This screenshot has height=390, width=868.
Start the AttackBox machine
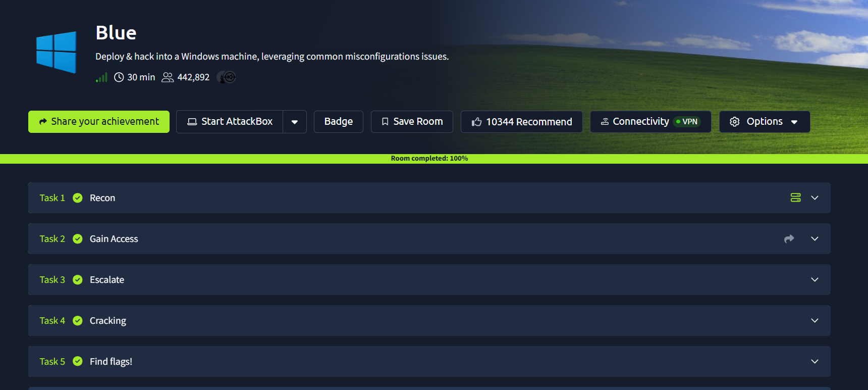(x=230, y=122)
